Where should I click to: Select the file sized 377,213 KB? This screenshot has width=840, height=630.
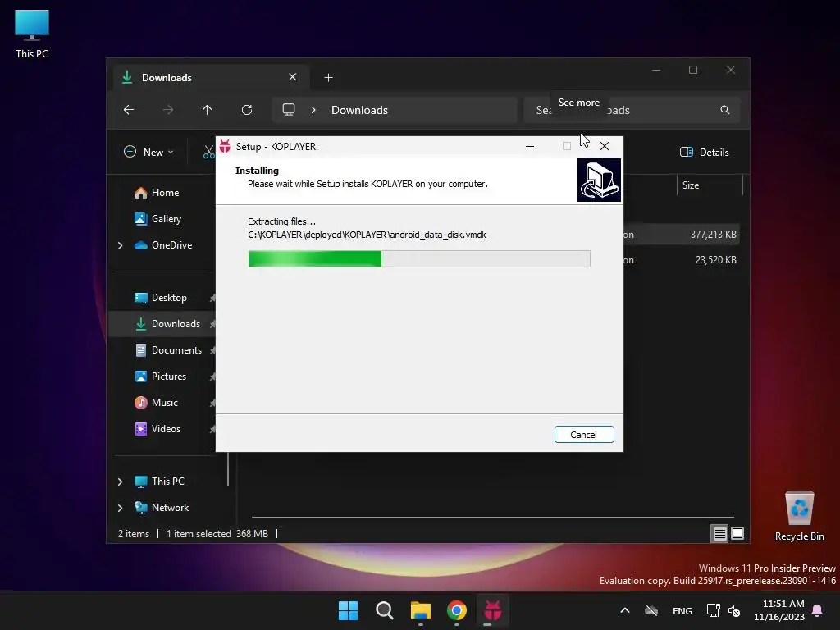[x=682, y=235]
